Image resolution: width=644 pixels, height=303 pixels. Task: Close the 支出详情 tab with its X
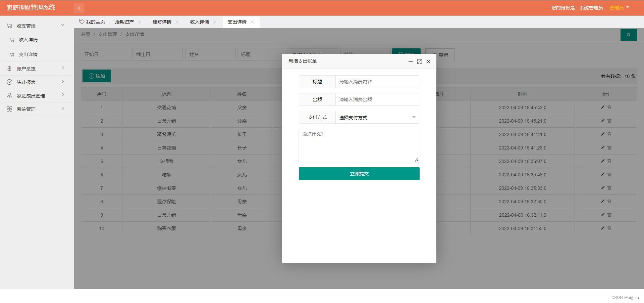(252, 22)
